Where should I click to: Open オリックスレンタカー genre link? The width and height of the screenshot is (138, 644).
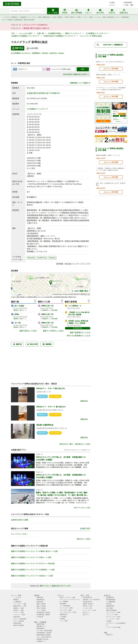(x=20, y=534)
